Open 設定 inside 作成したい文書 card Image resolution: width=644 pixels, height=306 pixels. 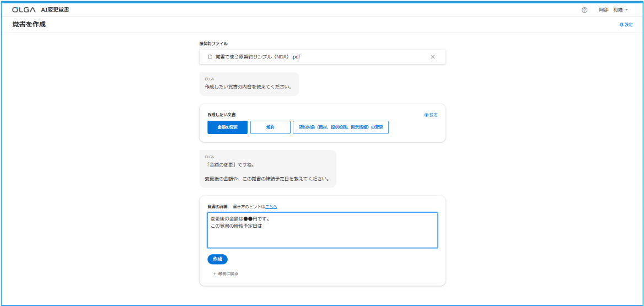(x=431, y=115)
